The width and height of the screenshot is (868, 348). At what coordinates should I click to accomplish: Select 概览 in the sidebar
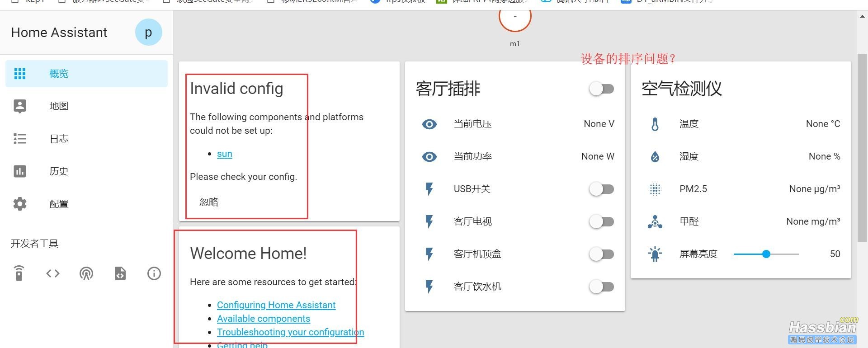click(86, 74)
